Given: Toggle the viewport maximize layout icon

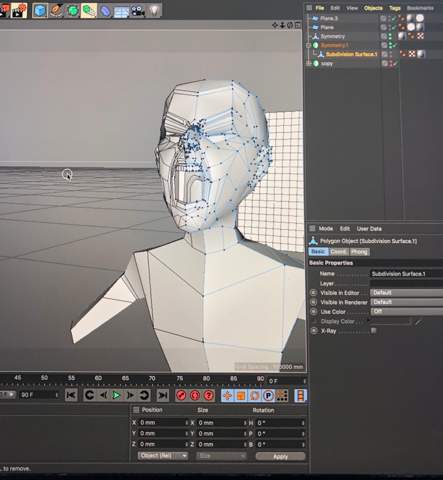Looking at the screenshot, I should tap(298, 25).
